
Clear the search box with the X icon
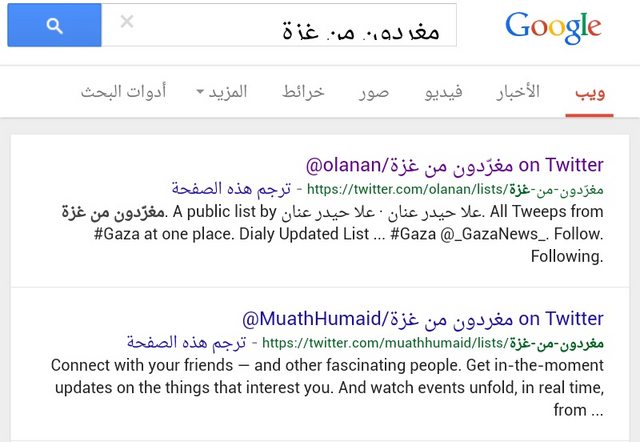pos(127,21)
